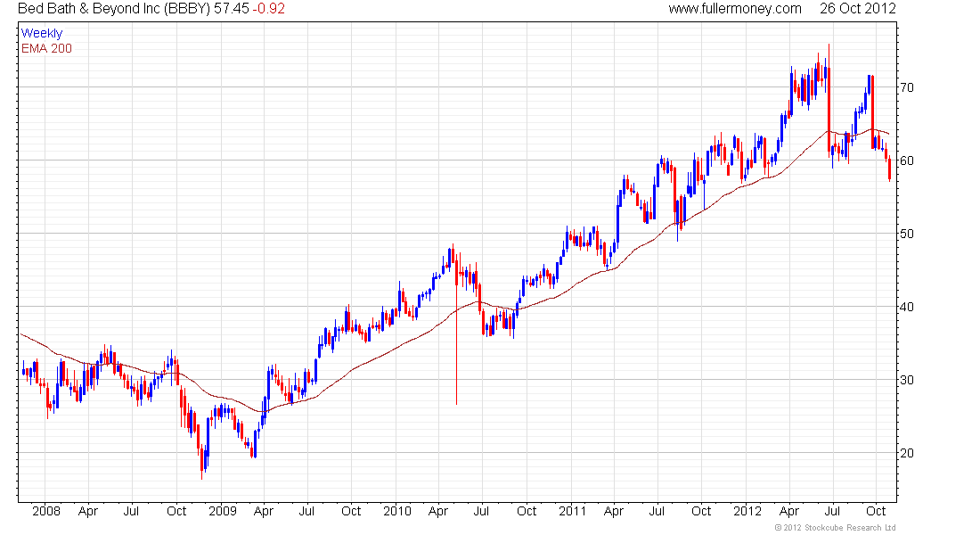
Task: Click the last price value 57.45
Action: click(232, 9)
